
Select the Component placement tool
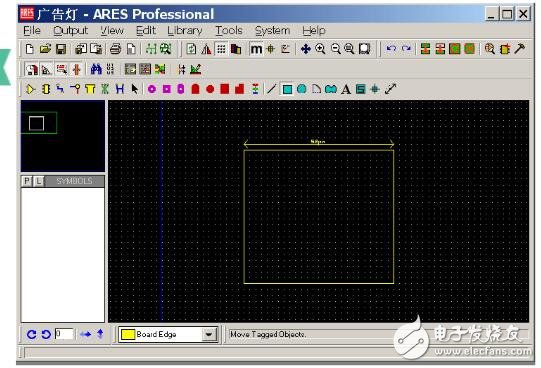(x=30, y=89)
